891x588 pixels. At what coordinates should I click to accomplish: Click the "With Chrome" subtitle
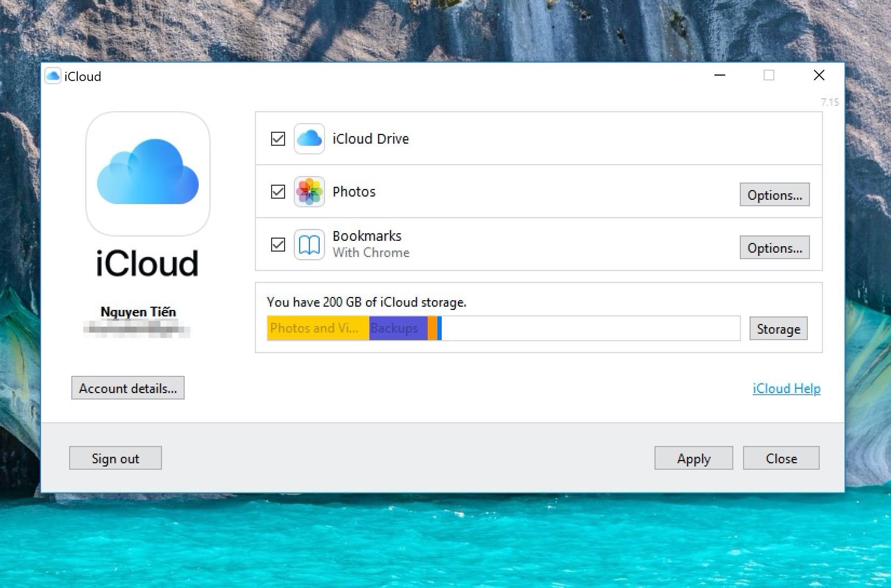point(371,253)
